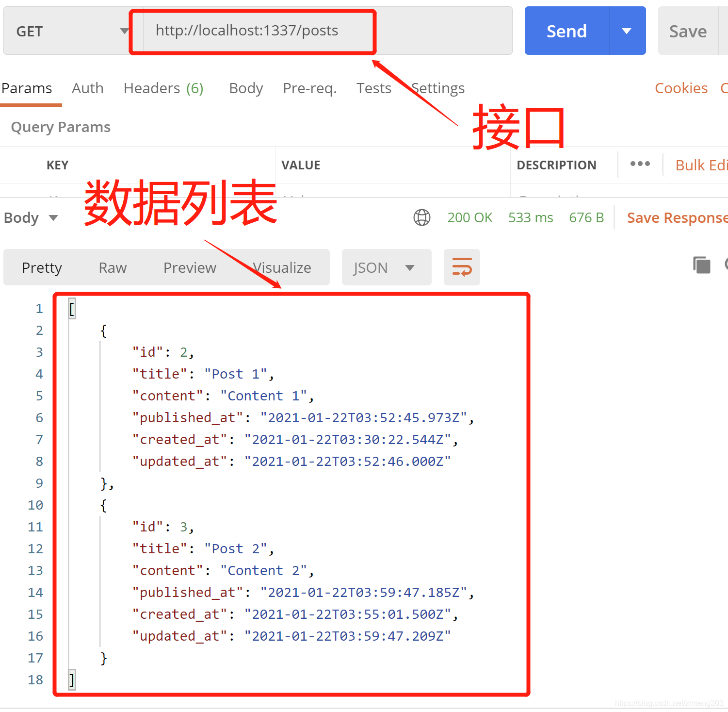Switch to the Tests tab
Image resolution: width=728 pixels, height=712 pixels.
pos(373,88)
